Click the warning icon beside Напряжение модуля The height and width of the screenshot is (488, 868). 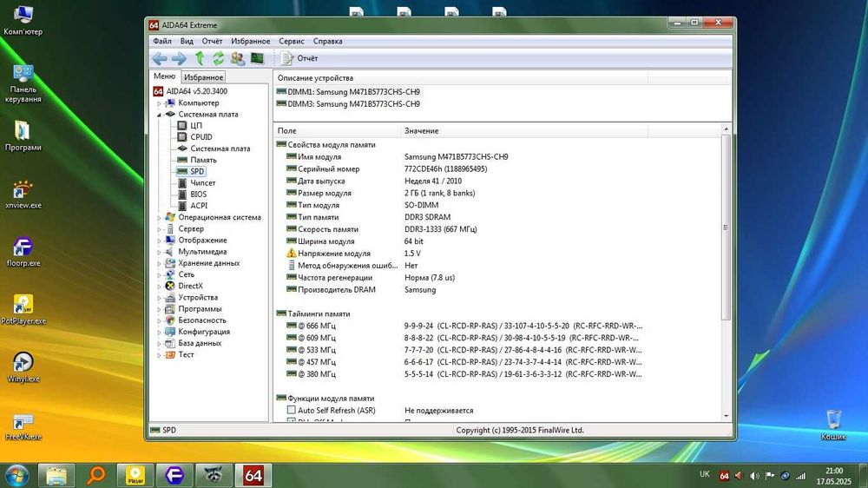click(291, 254)
